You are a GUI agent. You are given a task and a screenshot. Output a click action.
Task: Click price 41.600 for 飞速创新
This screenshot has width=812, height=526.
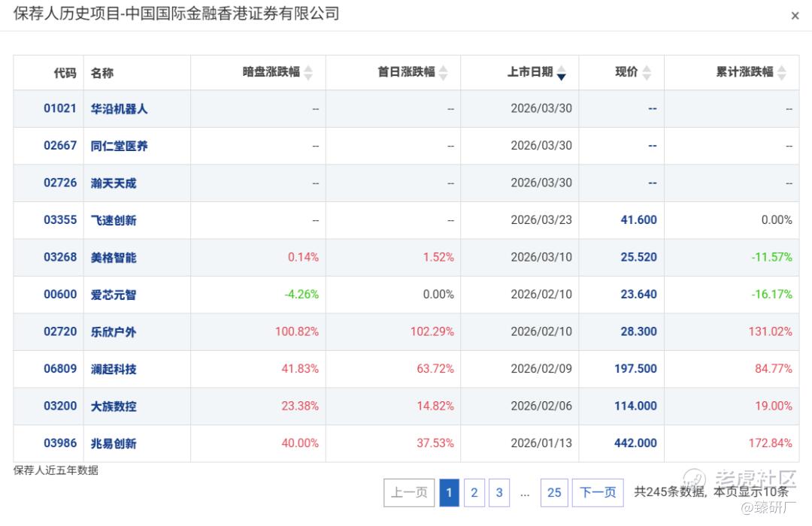pyautogui.click(x=638, y=220)
